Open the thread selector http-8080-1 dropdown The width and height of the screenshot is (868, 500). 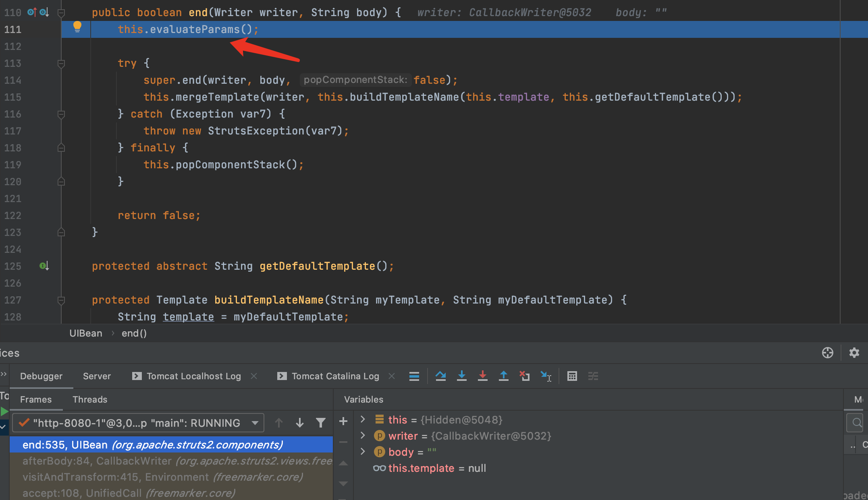[x=138, y=423]
